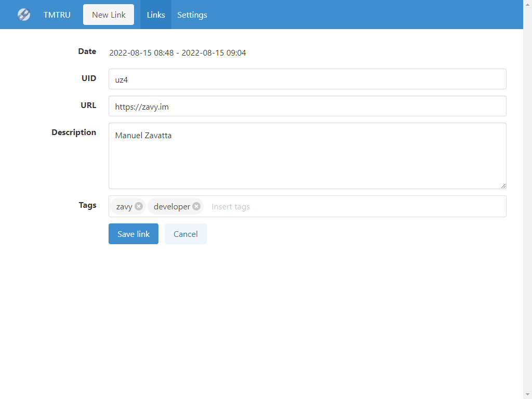Click the New Link button
Image resolution: width=532 pixels, height=399 pixels.
coord(109,15)
